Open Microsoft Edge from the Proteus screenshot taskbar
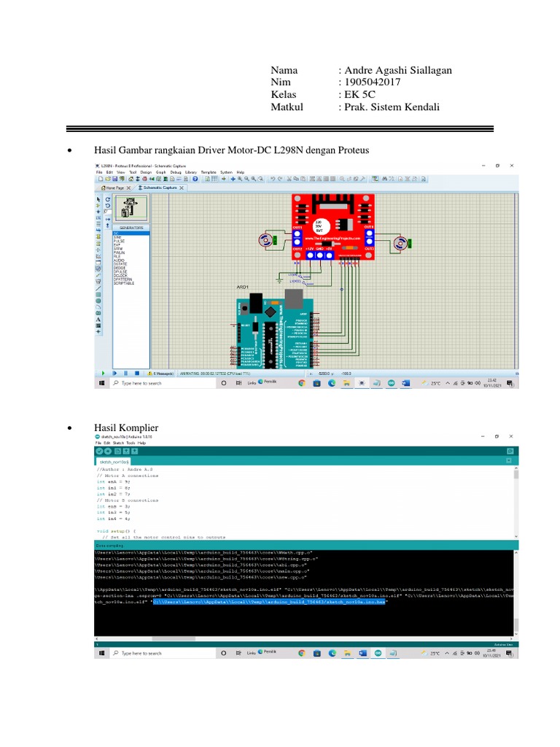 [332, 383]
